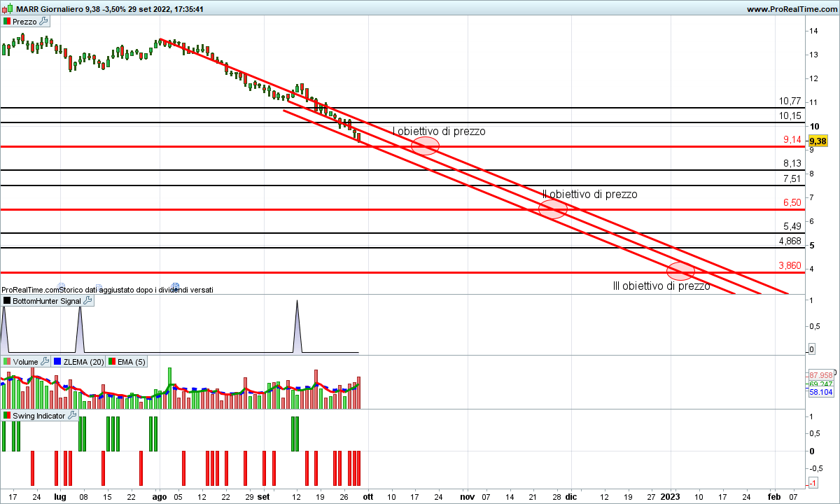Select the II obiettivo di prezzo ellipse
The image size is (840, 504).
(x=552, y=209)
